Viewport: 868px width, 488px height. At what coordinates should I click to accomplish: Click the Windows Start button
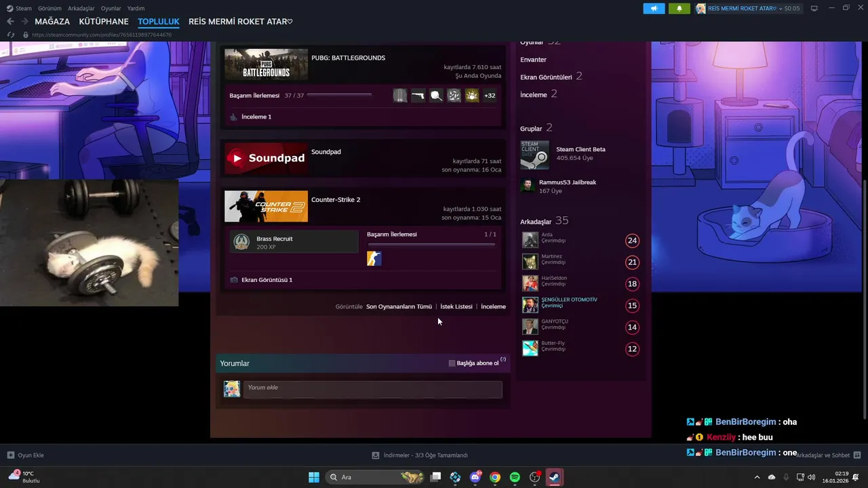coord(314,477)
